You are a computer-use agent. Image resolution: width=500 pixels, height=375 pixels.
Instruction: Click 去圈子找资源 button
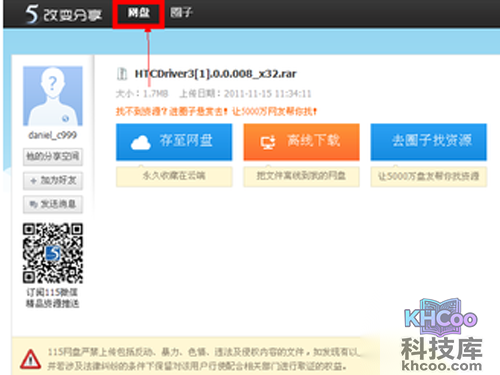[429, 142]
